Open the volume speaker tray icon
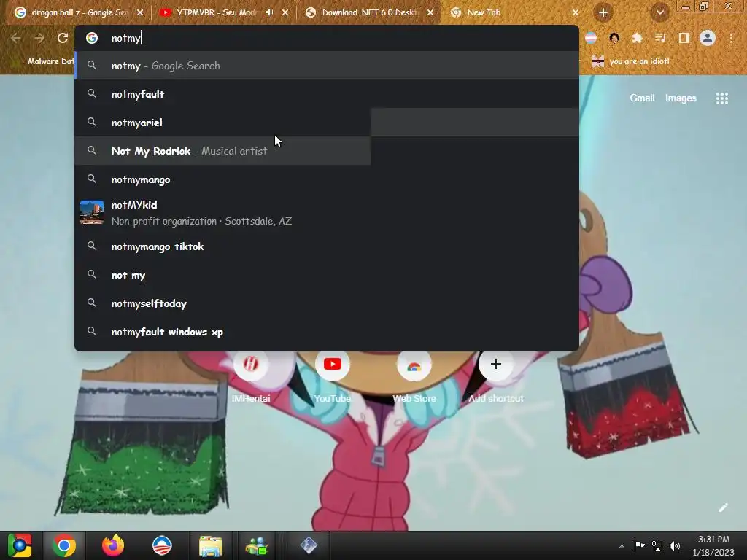Image resolution: width=747 pixels, height=560 pixels. [675, 545]
